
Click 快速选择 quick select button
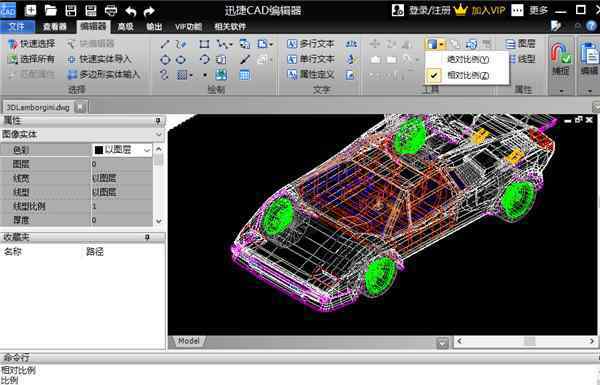tap(31, 44)
